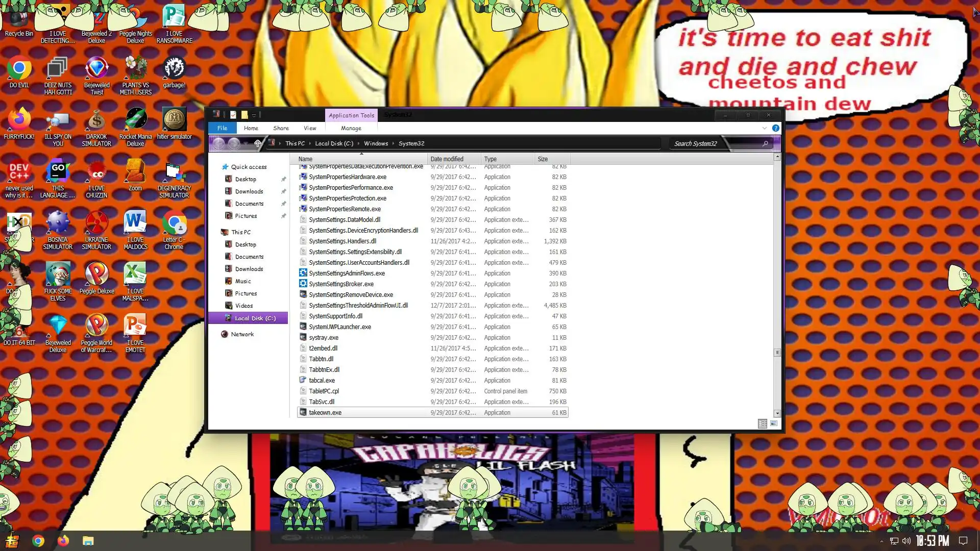
Task: Click the File button in the ribbon
Action: (x=222, y=128)
